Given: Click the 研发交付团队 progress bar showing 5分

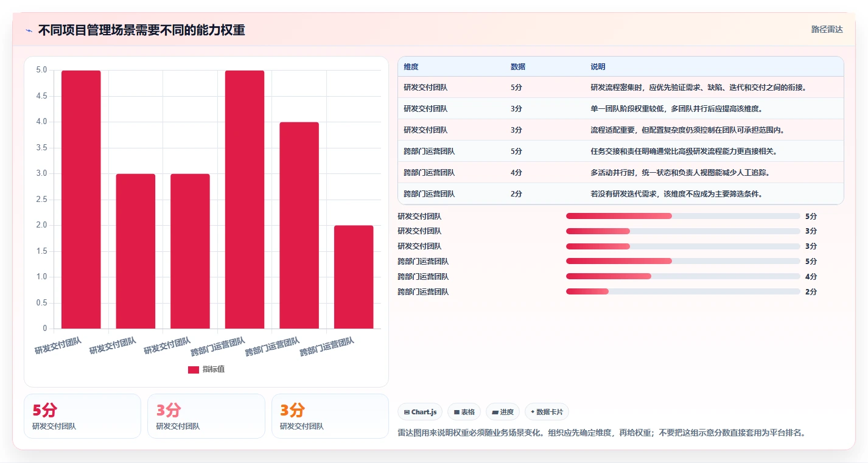Looking at the screenshot, I should [683, 216].
